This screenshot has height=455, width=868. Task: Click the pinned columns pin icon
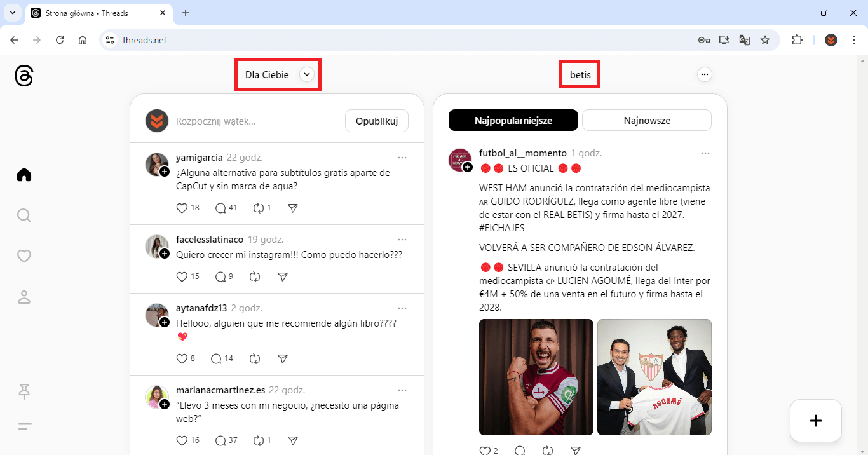[x=24, y=391]
